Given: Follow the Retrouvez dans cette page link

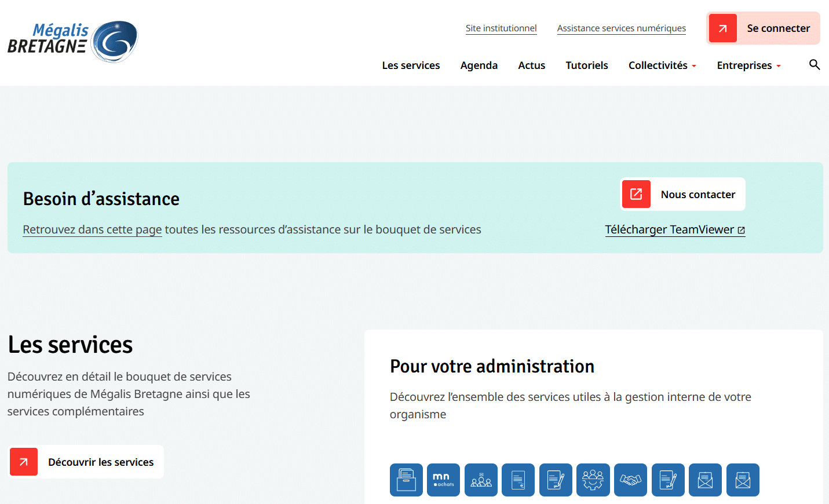Looking at the screenshot, I should coord(92,229).
